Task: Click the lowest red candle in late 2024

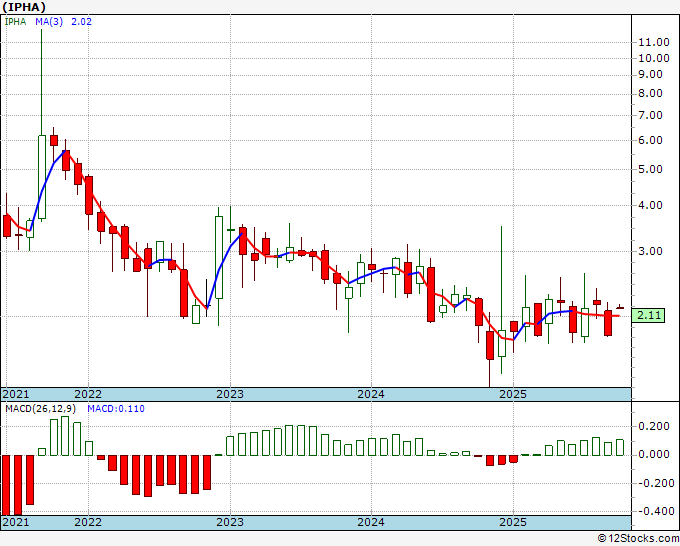Action: click(490, 346)
